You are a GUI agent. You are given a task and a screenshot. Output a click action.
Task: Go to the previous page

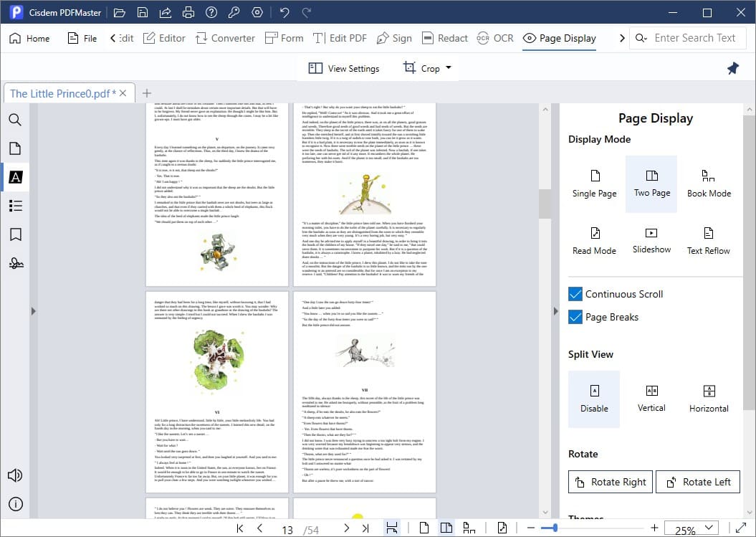260,528
